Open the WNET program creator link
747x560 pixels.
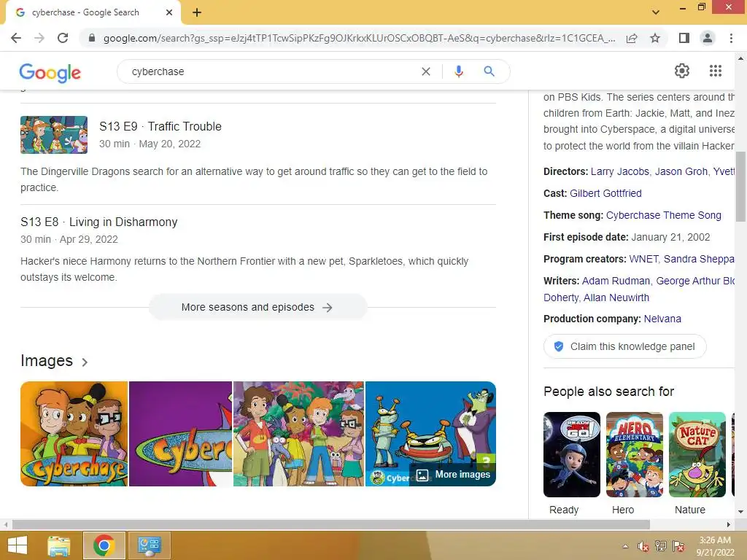643,259
